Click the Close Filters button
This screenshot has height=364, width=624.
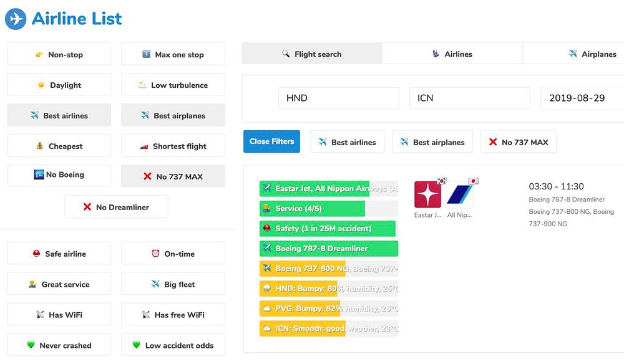[272, 141]
